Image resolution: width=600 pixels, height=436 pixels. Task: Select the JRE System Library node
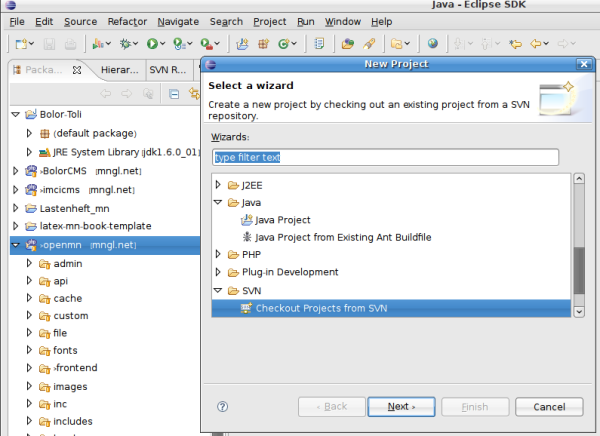tap(119, 152)
